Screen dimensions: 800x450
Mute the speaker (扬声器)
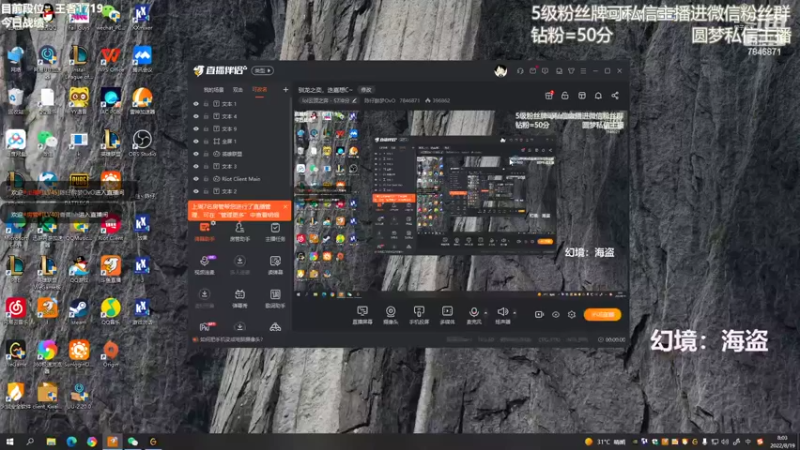[x=503, y=315]
